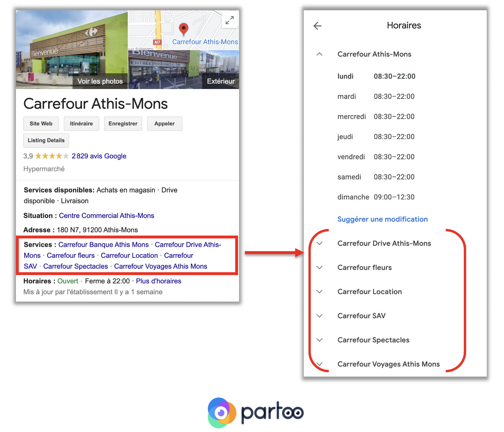Click the mardi hours row
Viewport: 504px width, 432px height.
click(x=376, y=97)
